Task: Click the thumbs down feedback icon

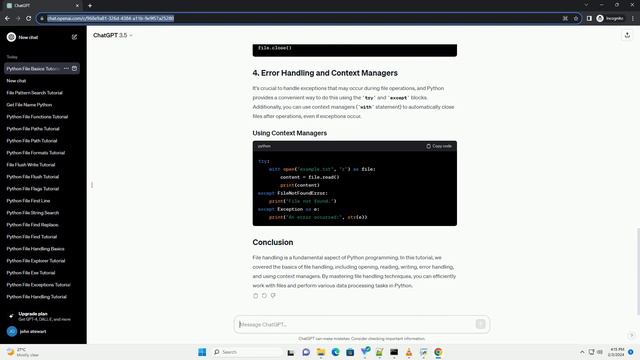Action: point(273,296)
